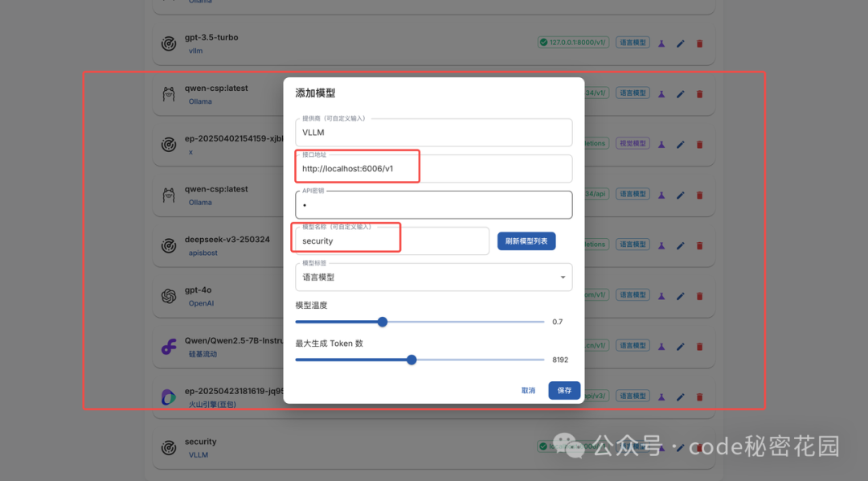Click into the API密钥 input field
The height and width of the screenshot is (481, 868).
coord(433,205)
